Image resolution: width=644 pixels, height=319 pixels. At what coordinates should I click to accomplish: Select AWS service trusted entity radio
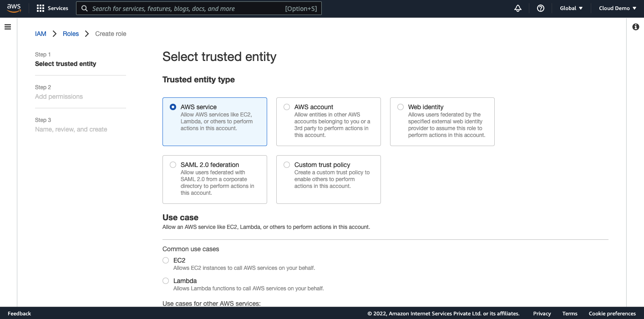pyautogui.click(x=173, y=107)
